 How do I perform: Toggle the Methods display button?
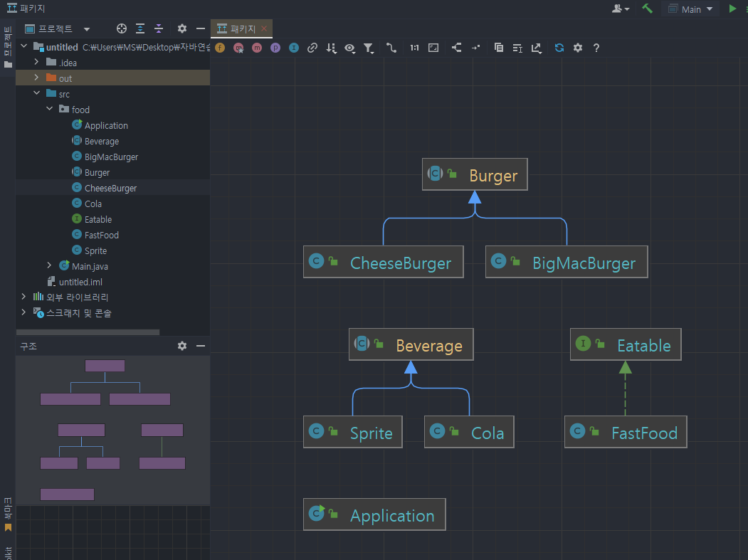(x=257, y=48)
